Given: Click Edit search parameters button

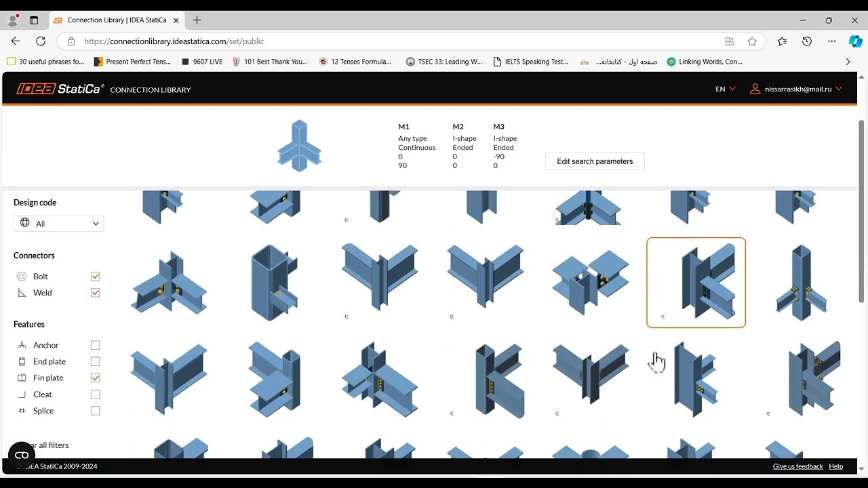Looking at the screenshot, I should pos(595,161).
